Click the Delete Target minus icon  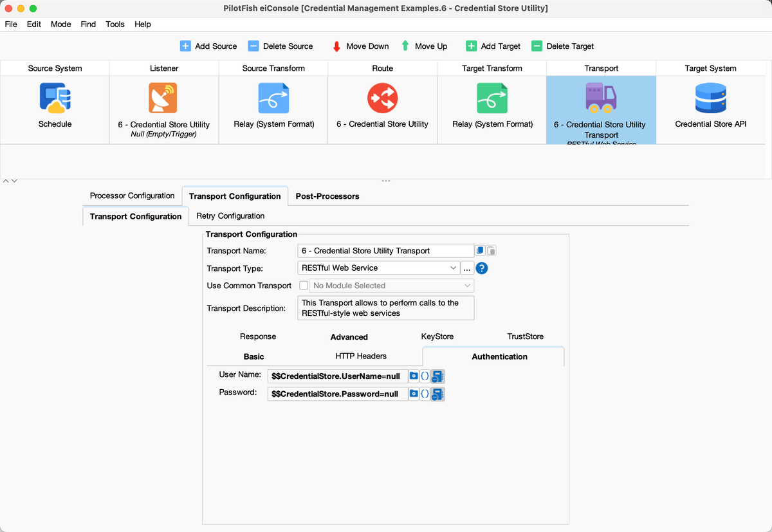pos(537,46)
